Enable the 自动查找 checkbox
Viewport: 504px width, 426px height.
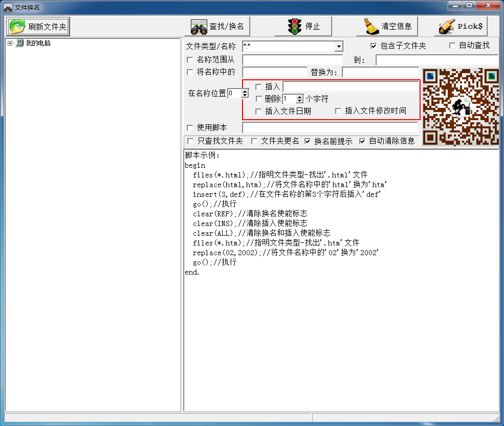pos(452,46)
